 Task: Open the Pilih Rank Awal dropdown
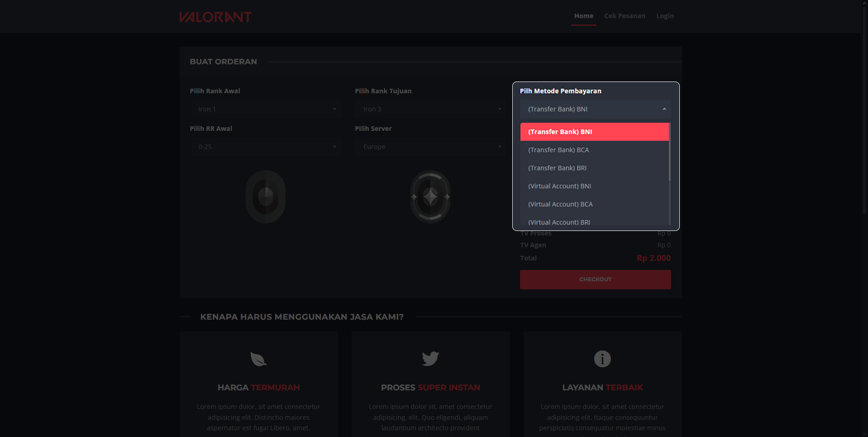[x=265, y=109]
